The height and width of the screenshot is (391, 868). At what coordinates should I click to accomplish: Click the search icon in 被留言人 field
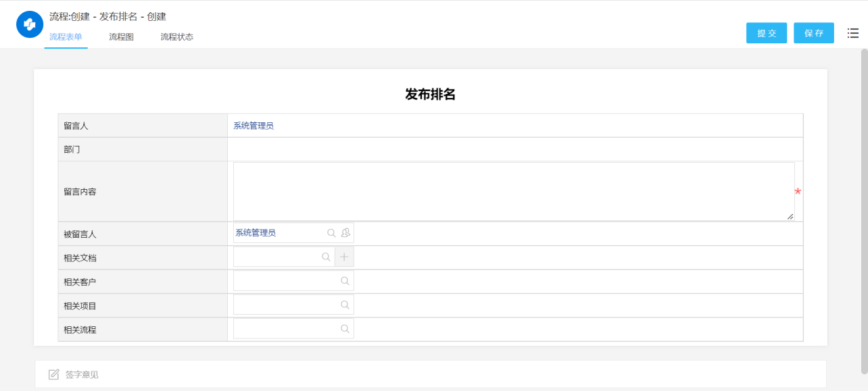click(331, 232)
